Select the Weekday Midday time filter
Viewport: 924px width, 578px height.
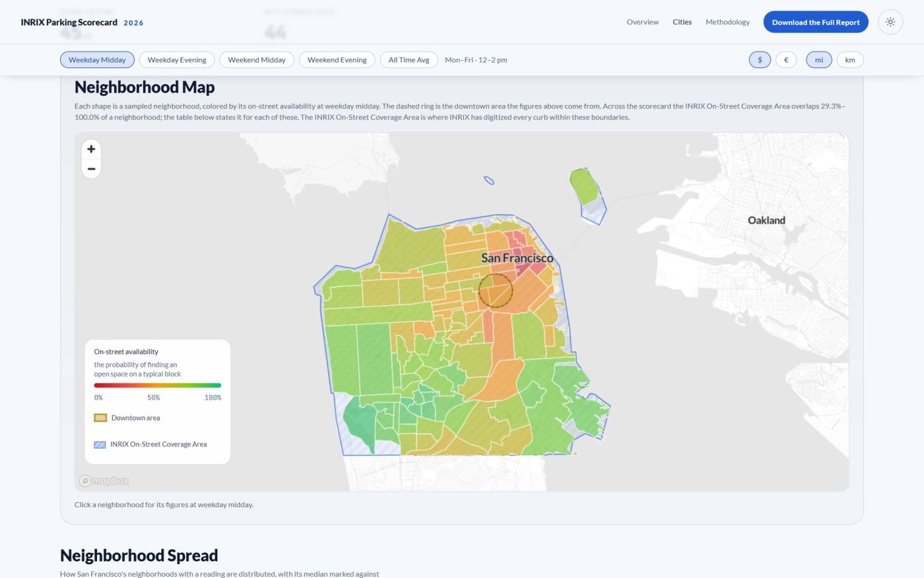pos(97,59)
